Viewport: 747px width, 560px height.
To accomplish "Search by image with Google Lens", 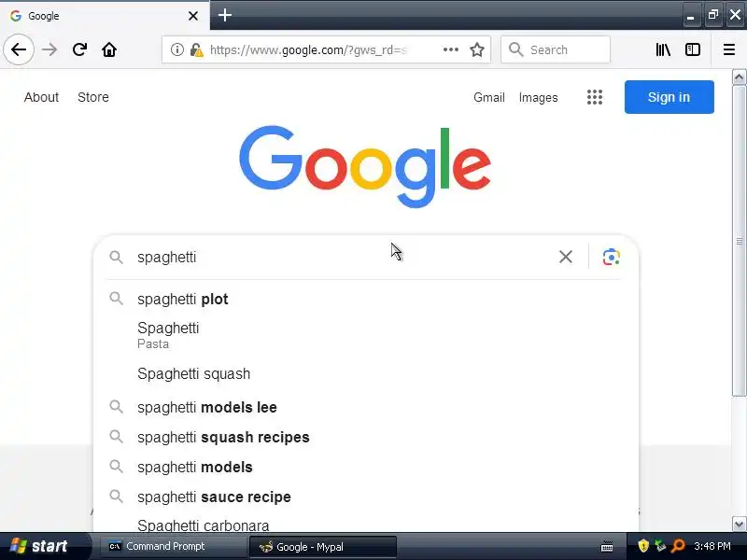I will [x=612, y=257].
